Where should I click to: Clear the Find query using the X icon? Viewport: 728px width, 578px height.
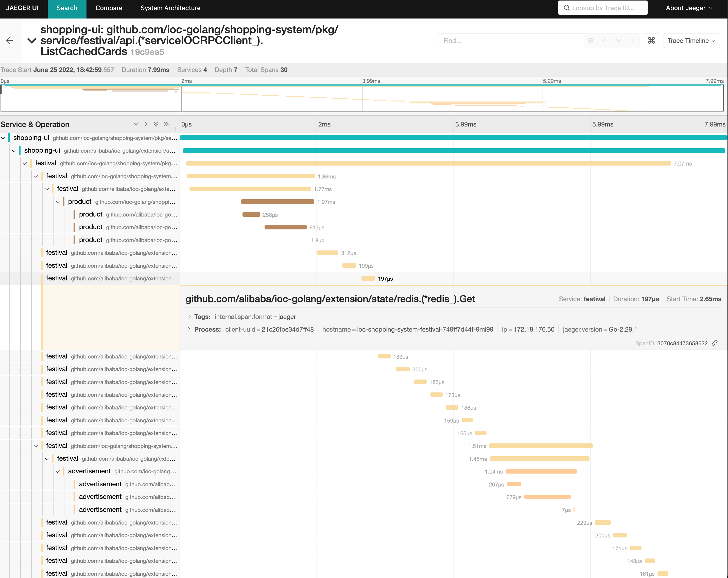click(x=632, y=41)
